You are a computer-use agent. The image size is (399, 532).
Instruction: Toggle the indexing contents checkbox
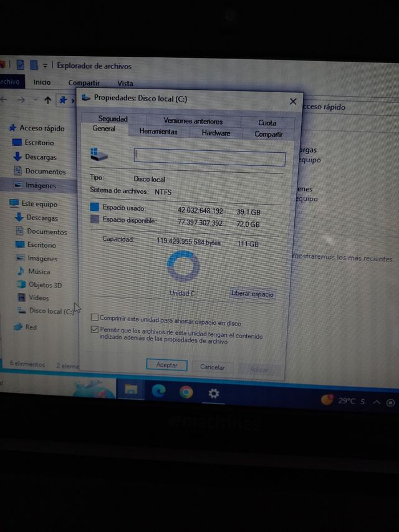tap(95, 329)
